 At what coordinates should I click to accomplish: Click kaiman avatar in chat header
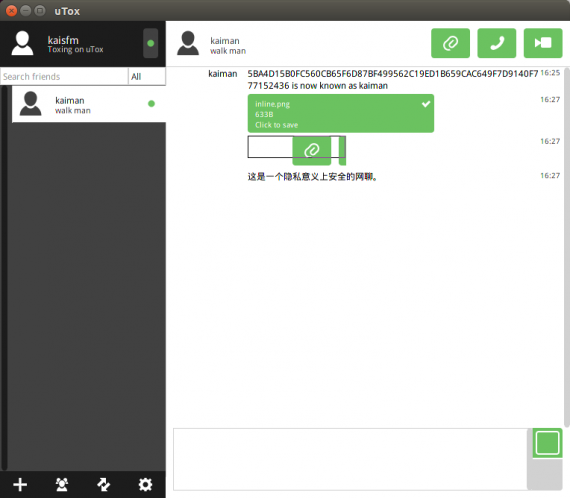(x=188, y=43)
